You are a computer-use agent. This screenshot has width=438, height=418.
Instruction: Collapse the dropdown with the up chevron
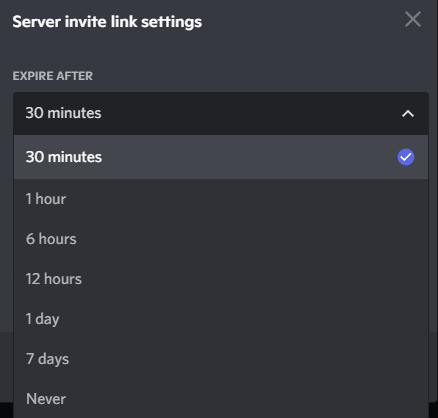tap(408, 114)
